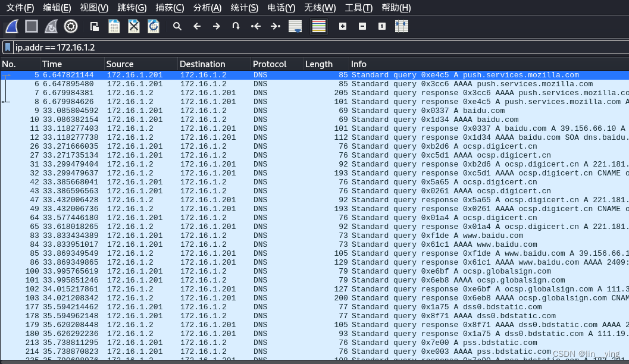Screen dimensions: 629x364
Task: Select packet 10 query AAAA baidu.com
Action: pyautogui.click(x=314, y=120)
